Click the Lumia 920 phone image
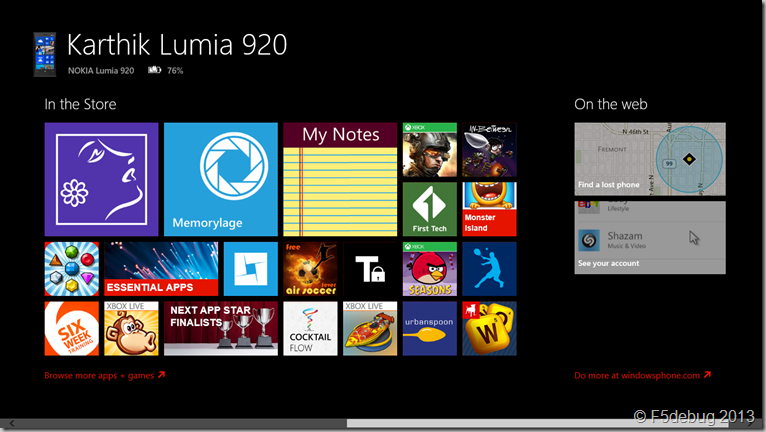 pyautogui.click(x=44, y=54)
